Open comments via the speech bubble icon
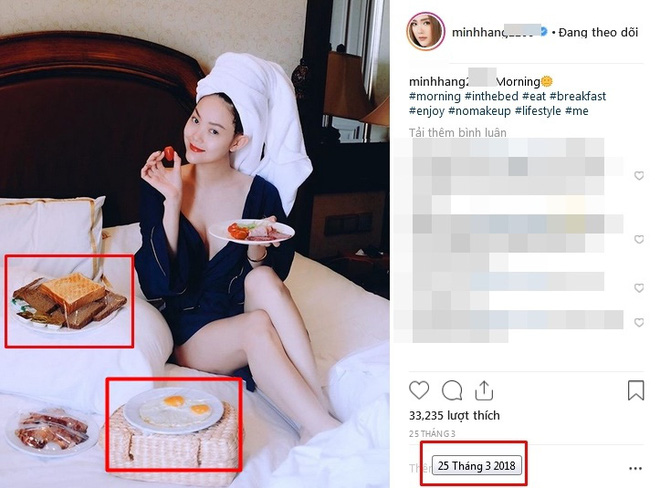This screenshot has width=660, height=488. point(452,390)
